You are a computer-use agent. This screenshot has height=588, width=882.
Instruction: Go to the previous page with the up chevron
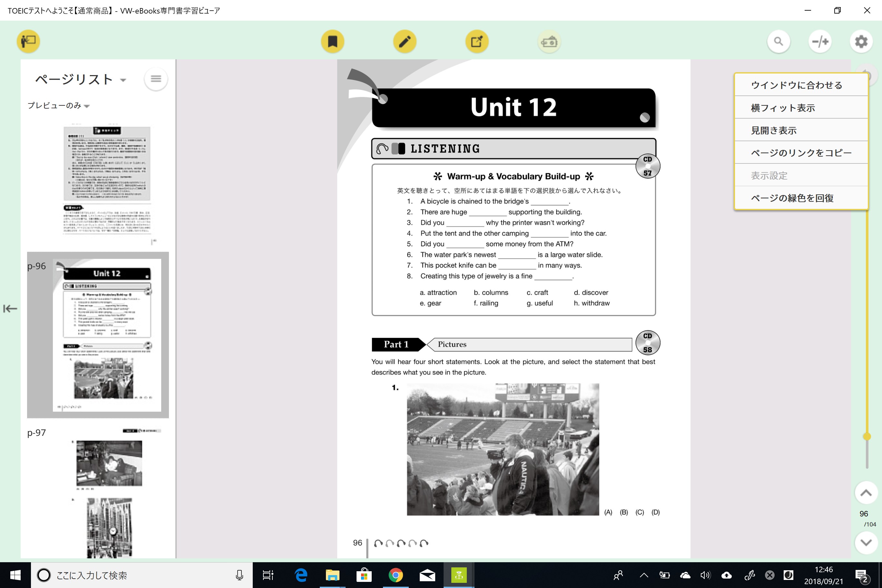pos(866,493)
